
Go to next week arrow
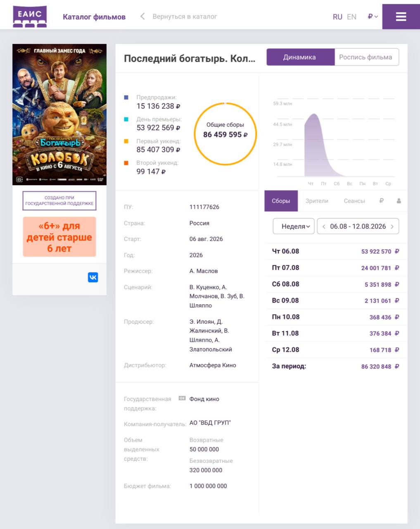[x=392, y=226]
